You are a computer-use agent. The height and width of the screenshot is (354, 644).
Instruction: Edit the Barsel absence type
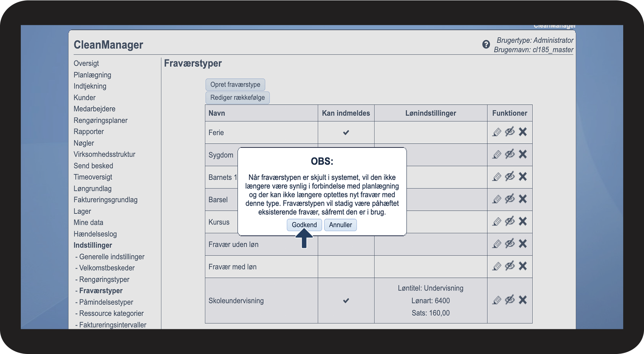pyautogui.click(x=497, y=199)
